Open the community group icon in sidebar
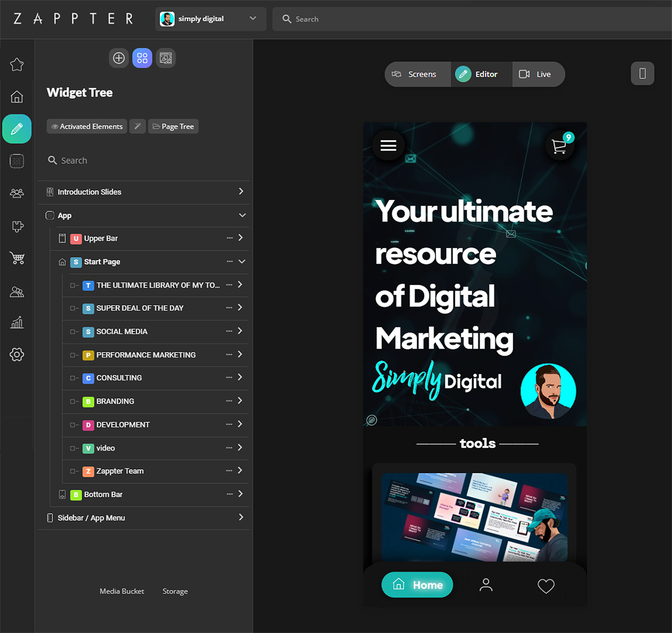Viewport: 672px width, 633px height. 17,193
